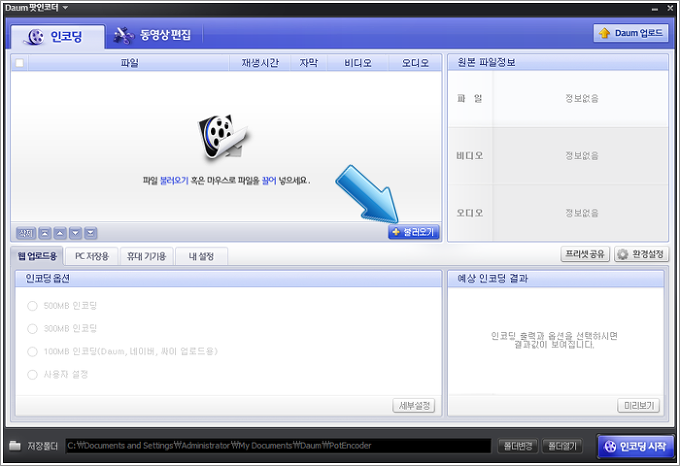The width and height of the screenshot is (680, 466).
Task: Click the 폴더열기 open folder button
Action: [x=562, y=446]
